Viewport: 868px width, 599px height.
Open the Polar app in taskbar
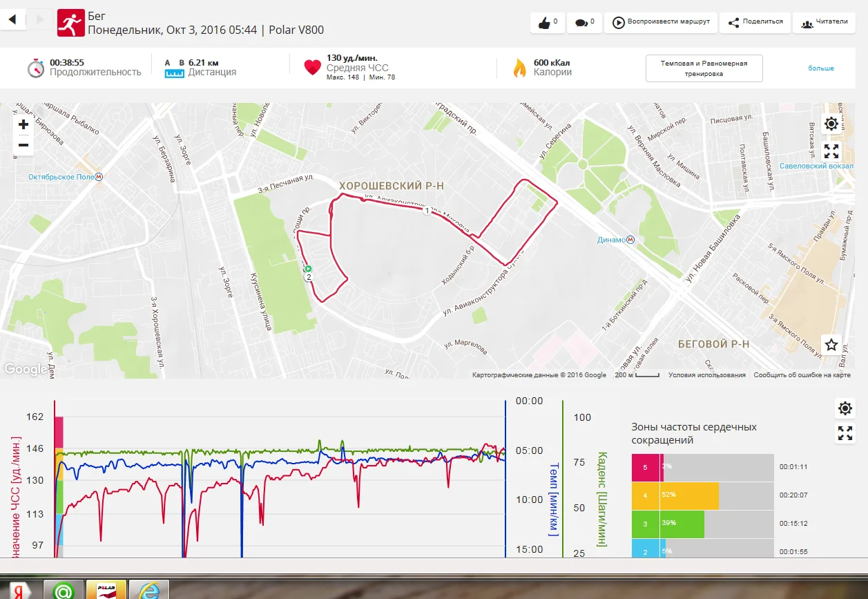point(106,589)
